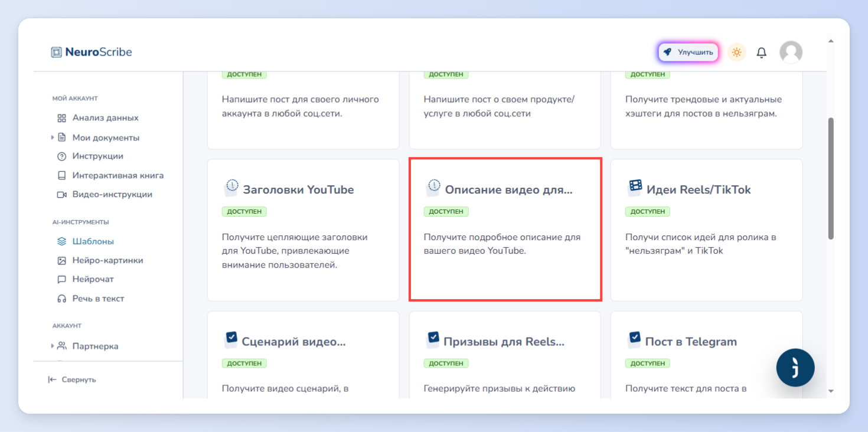Toggle the sun light-theme icon

pyautogui.click(x=736, y=52)
